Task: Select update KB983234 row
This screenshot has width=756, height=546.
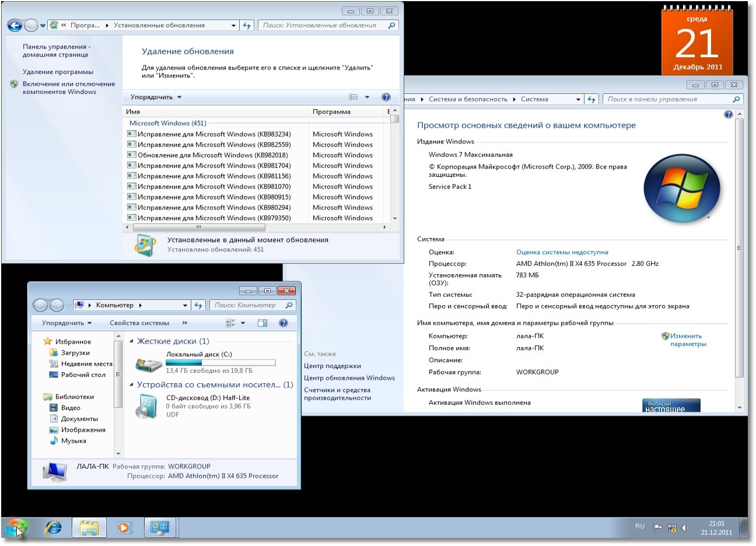Action: (x=257, y=134)
